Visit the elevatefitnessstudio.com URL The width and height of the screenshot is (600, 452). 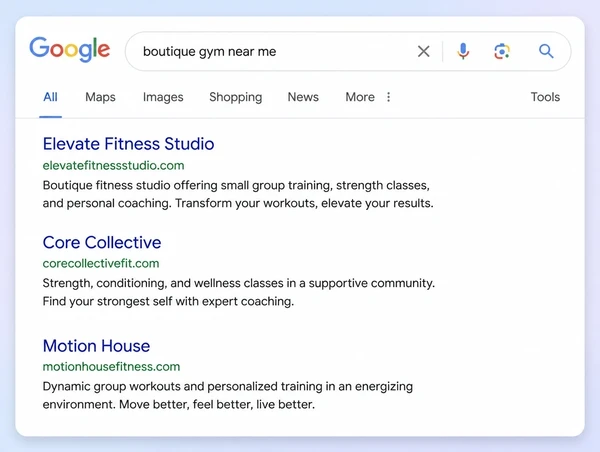[x=114, y=165]
